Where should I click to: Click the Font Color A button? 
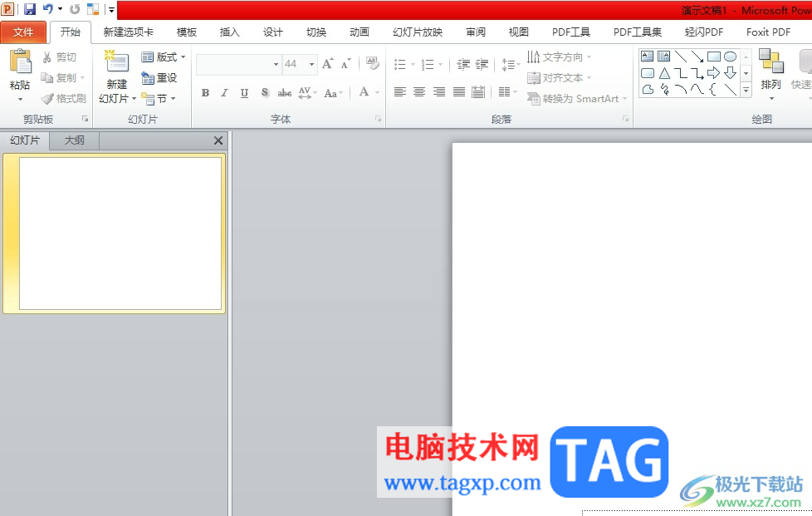364,92
